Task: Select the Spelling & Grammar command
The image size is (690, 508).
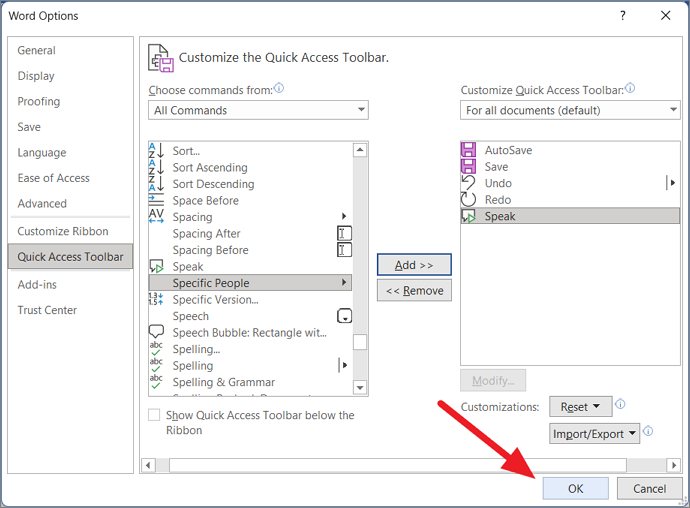Action: click(x=250, y=382)
